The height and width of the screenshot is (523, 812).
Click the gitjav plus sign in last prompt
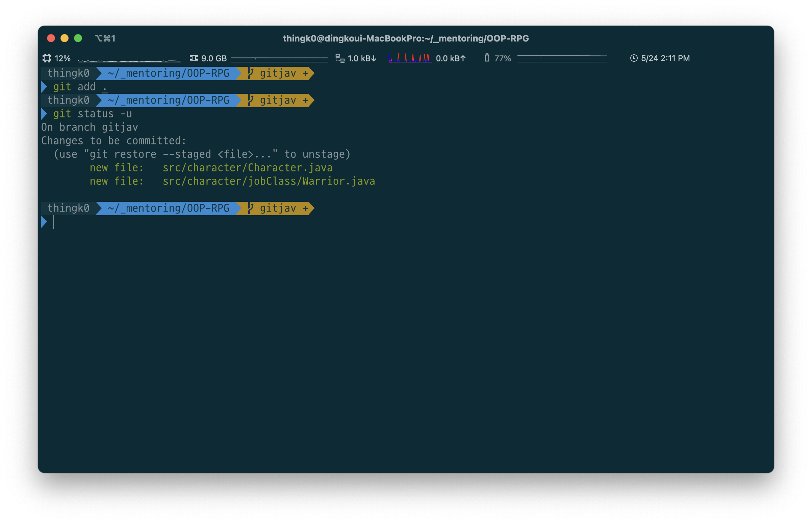[305, 208]
